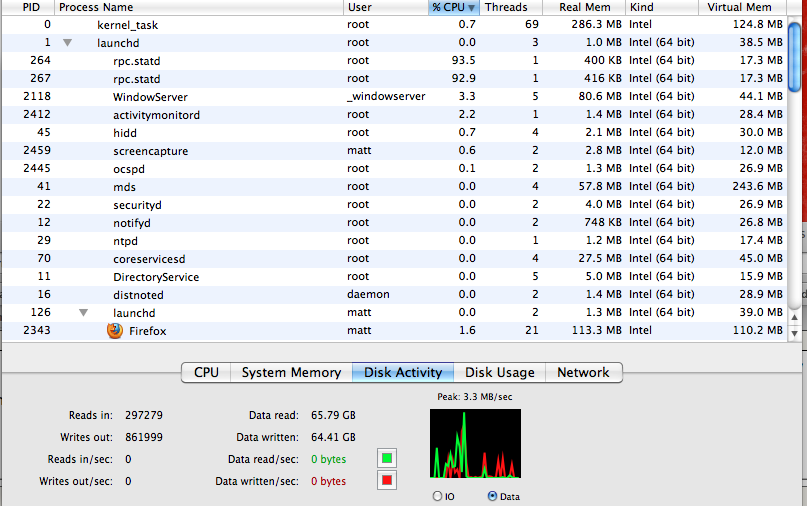Select the DirectoryService process row
807x506 pixels.
(394, 277)
